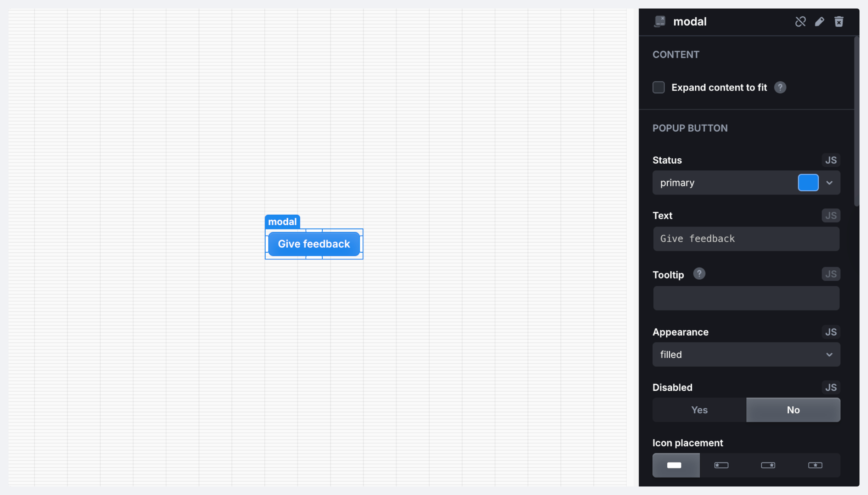Toggle the JS mode button for Status
Image resolution: width=868 pixels, height=495 pixels.
(x=831, y=160)
